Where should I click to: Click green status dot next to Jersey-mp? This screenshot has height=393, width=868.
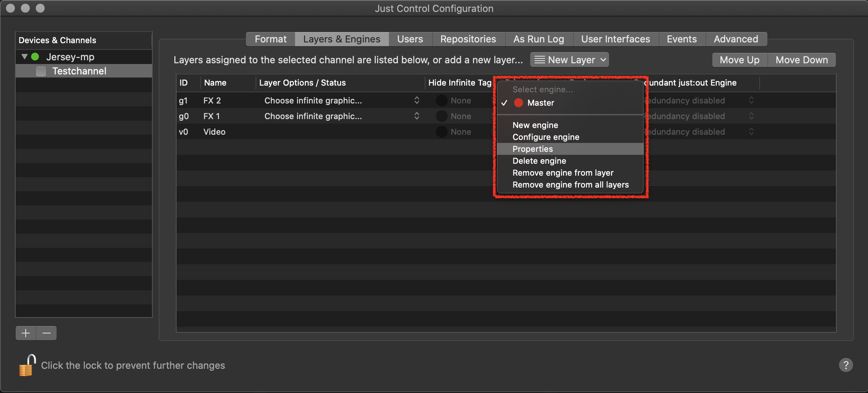click(x=35, y=57)
